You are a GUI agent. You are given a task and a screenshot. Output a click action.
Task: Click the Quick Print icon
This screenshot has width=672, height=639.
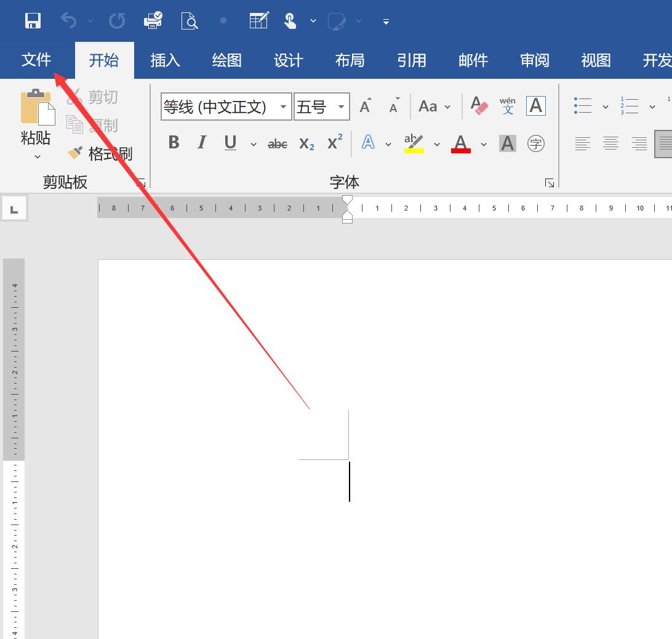coord(153,21)
